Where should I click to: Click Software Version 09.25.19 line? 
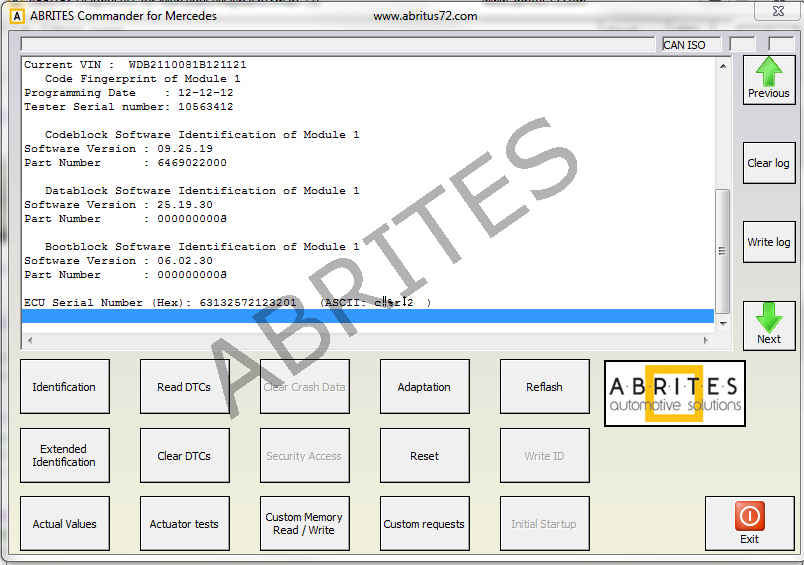pyautogui.click(x=118, y=149)
